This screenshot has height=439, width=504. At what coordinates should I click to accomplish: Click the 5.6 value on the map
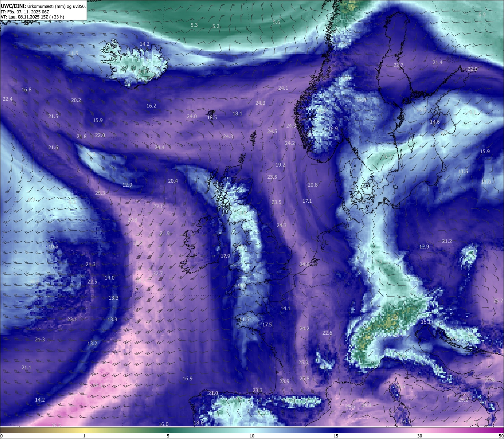click(276, 22)
